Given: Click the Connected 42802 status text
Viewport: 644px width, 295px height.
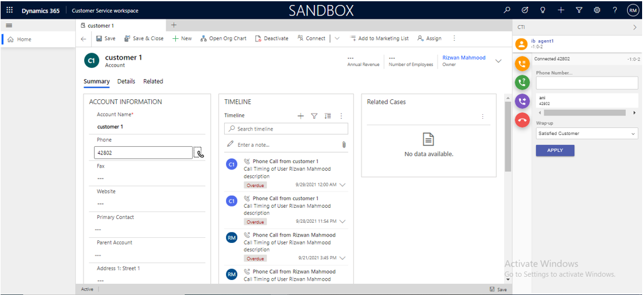Looking at the screenshot, I should (552, 59).
